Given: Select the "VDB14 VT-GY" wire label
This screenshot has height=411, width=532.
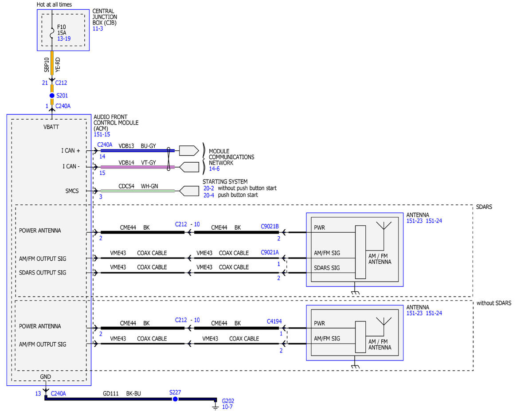Looking at the screenshot, I should (137, 163).
